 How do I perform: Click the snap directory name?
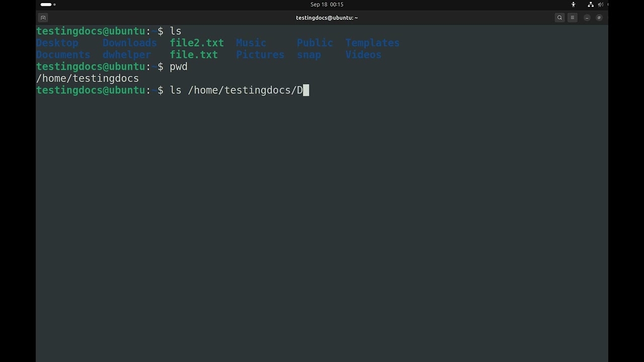pos(309,55)
